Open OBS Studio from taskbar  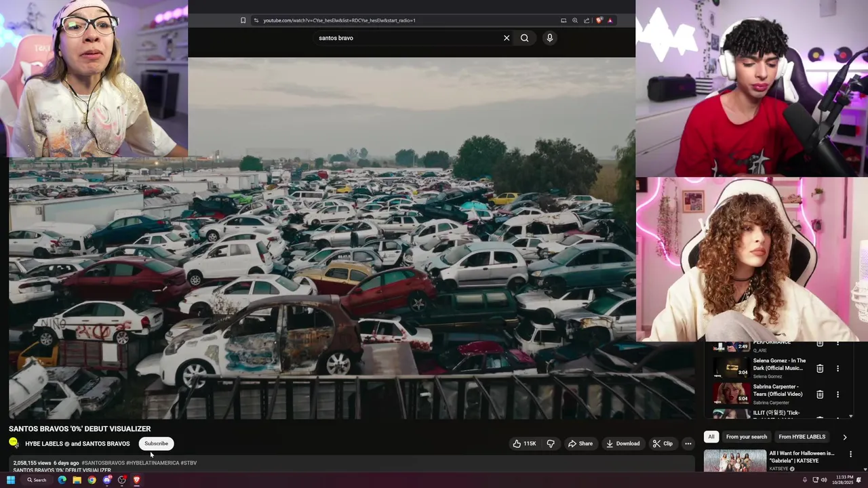[x=122, y=480]
